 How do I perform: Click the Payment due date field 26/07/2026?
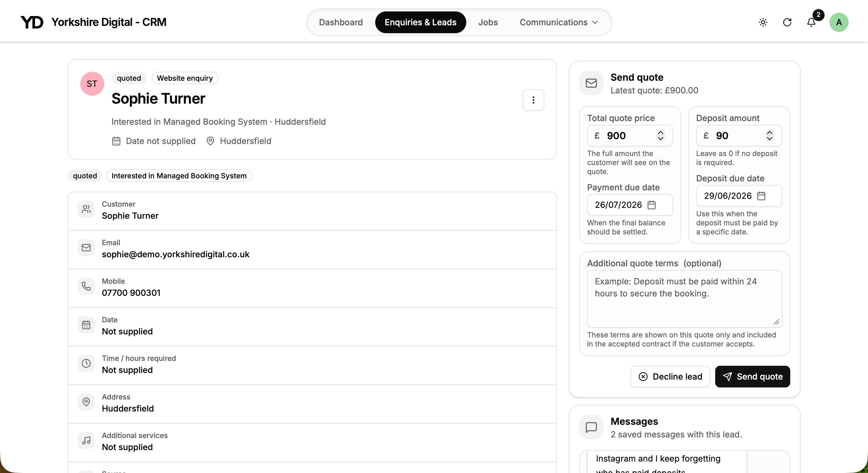pos(630,205)
